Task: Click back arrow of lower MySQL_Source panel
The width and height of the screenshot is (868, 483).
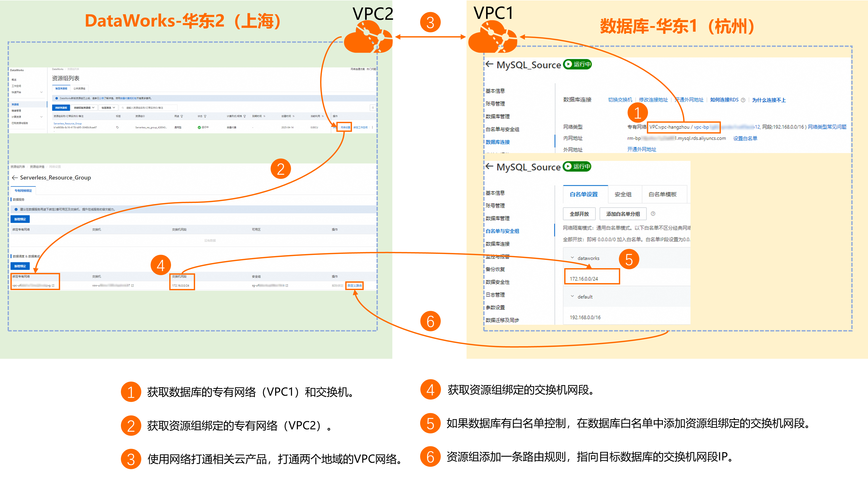Action: tap(489, 166)
